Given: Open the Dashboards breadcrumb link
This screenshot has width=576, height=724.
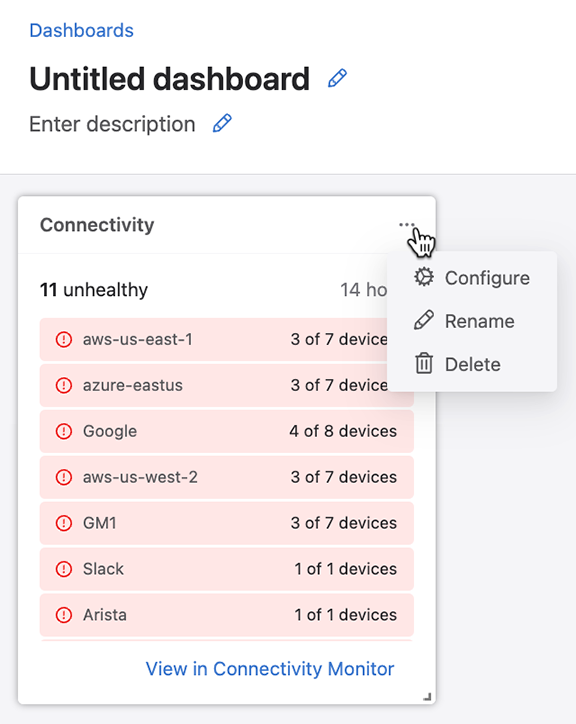Looking at the screenshot, I should coord(81,30).
